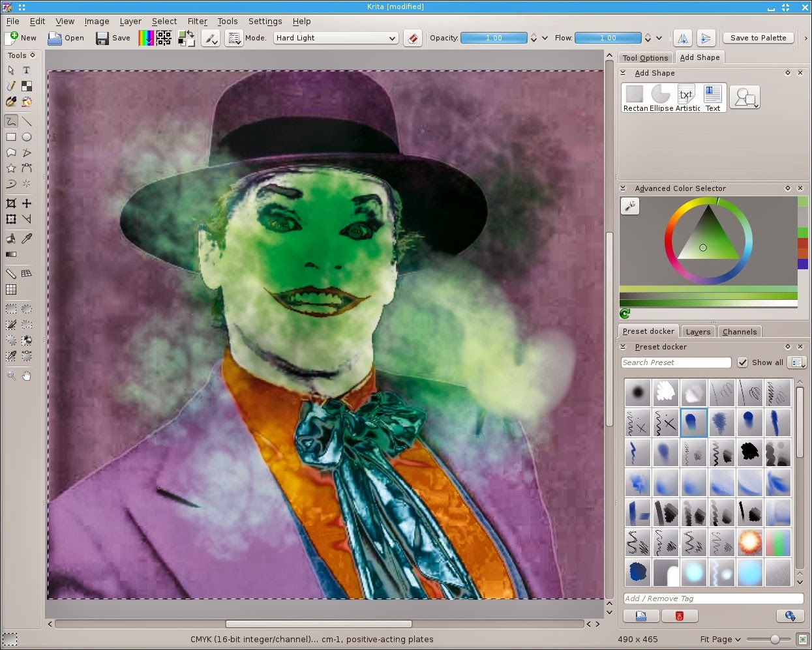The image size is (812, 650).
Task: Select the Polygon tool
Action: (11, 153)
